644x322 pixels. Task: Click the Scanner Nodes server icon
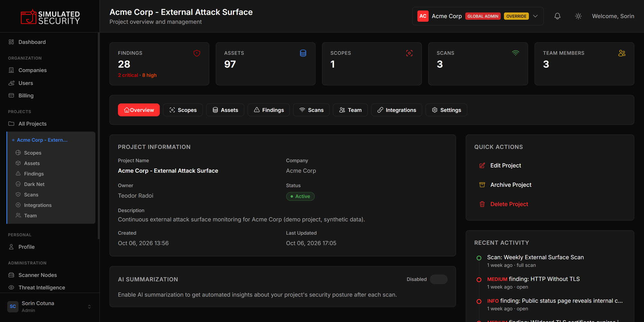pos(11,275)
